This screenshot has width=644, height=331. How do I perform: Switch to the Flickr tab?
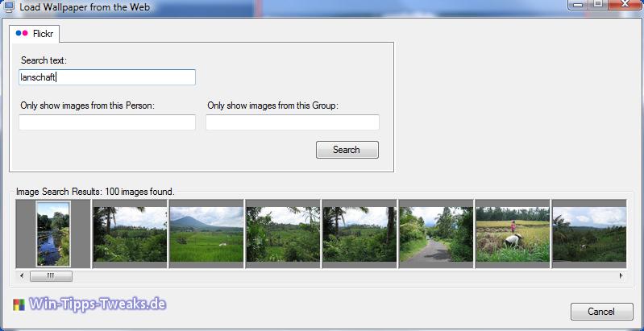pyautogui.click(x=34, y=34)
